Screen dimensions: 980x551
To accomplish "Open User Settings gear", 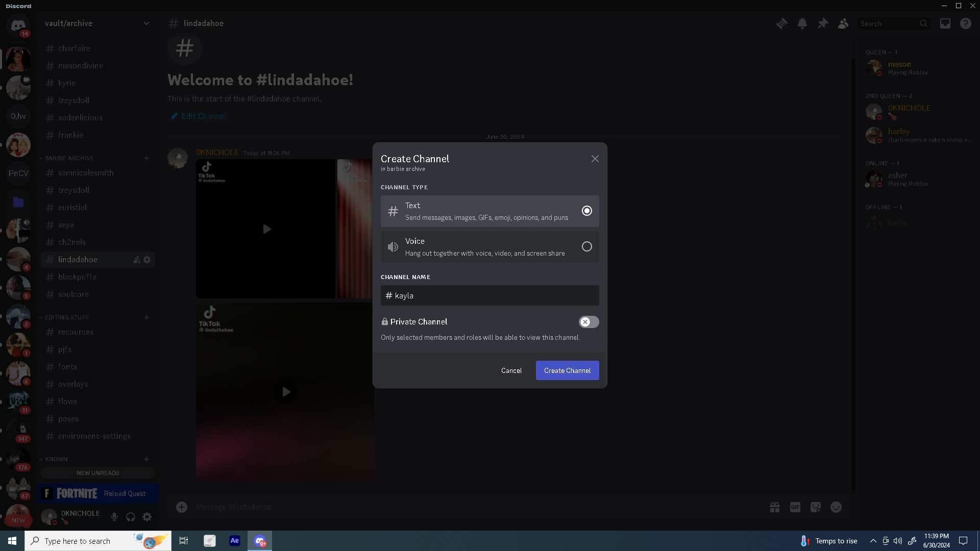I will tap(147, 517).
